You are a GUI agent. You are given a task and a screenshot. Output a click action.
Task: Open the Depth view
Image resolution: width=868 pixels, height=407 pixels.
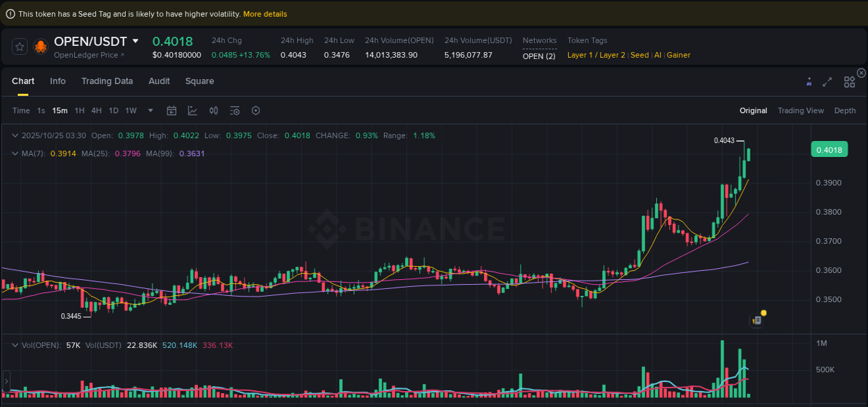pyautogui.click(x=845, y=110)
